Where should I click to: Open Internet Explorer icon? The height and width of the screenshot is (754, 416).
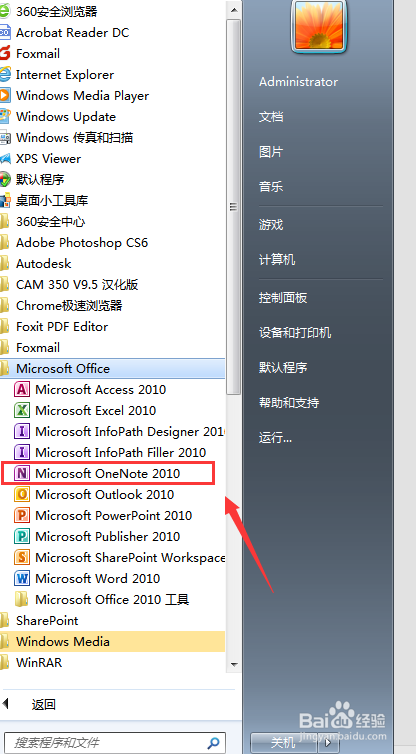[4, 75]
